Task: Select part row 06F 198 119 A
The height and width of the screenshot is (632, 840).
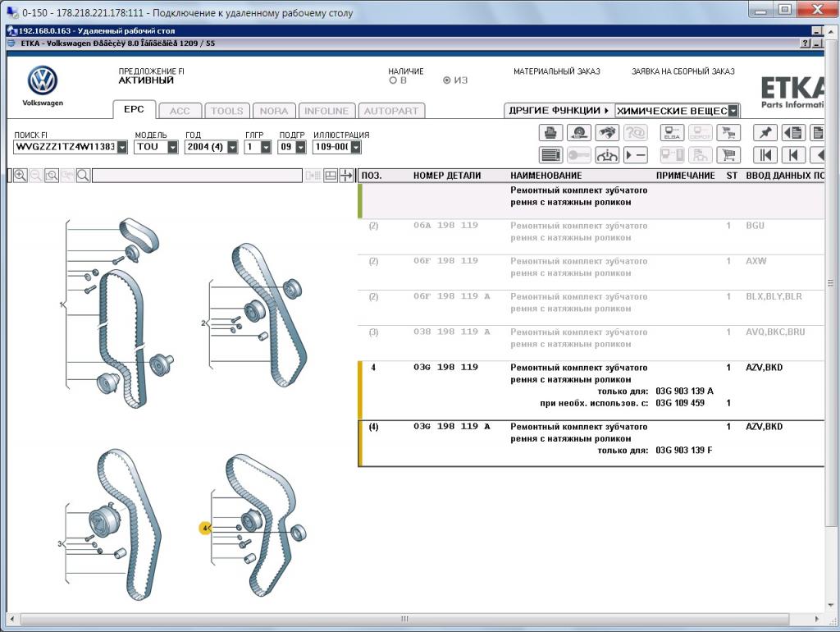Action: [x=591, y=308]
